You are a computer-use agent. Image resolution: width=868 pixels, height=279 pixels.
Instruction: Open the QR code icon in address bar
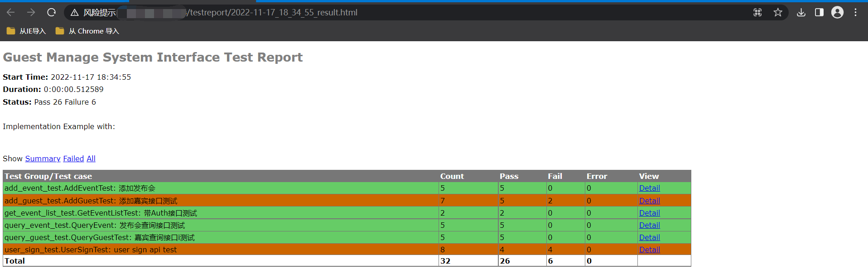pos(757,12)
